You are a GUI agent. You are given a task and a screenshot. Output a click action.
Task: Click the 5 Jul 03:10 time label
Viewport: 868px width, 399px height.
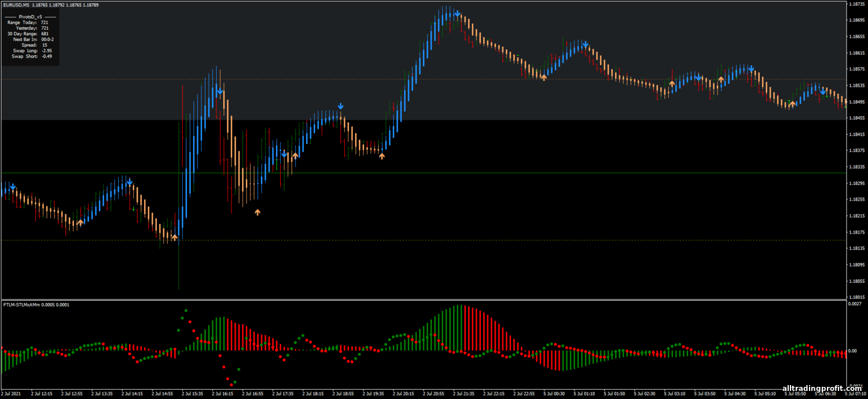point(674,394)
